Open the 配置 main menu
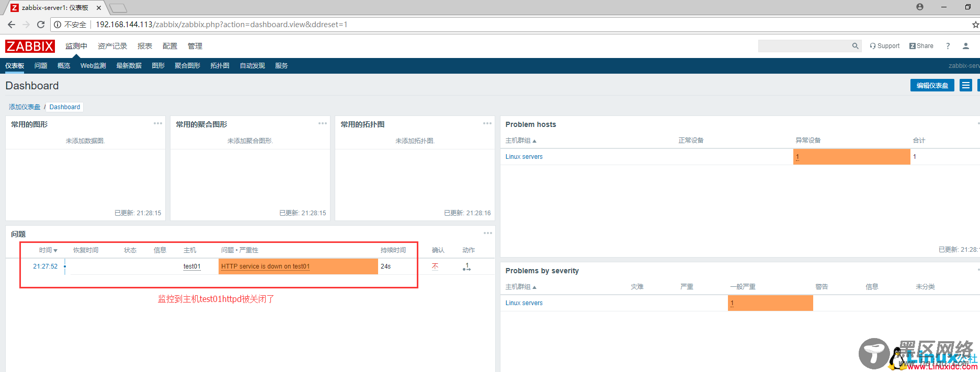Viewport: 980px width, 372px height. tap(170, 46)
